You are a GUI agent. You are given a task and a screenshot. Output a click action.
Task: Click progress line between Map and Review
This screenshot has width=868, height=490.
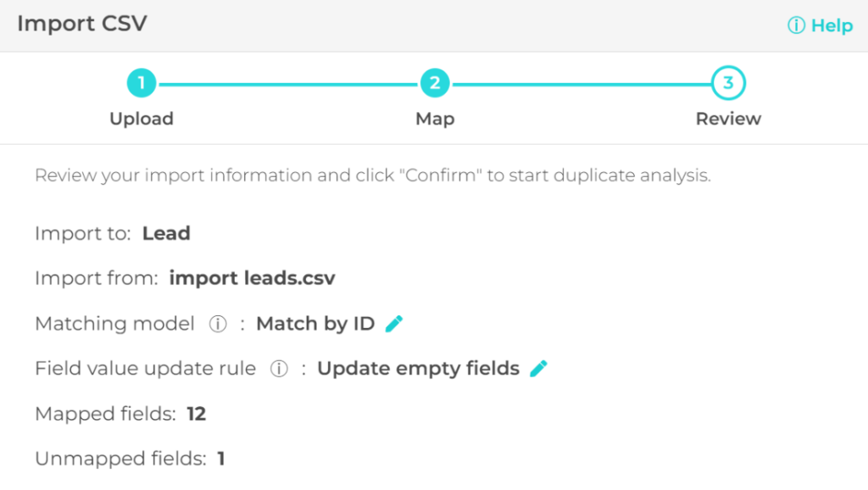tap(581, 83)
